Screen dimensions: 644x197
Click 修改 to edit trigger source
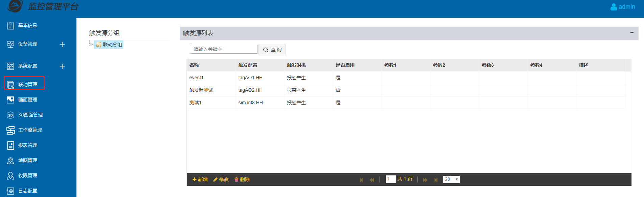[x=221, y=179]
